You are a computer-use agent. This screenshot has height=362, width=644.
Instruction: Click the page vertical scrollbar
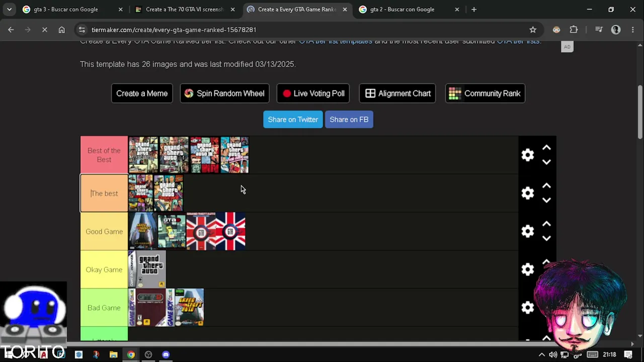[640, 113]
